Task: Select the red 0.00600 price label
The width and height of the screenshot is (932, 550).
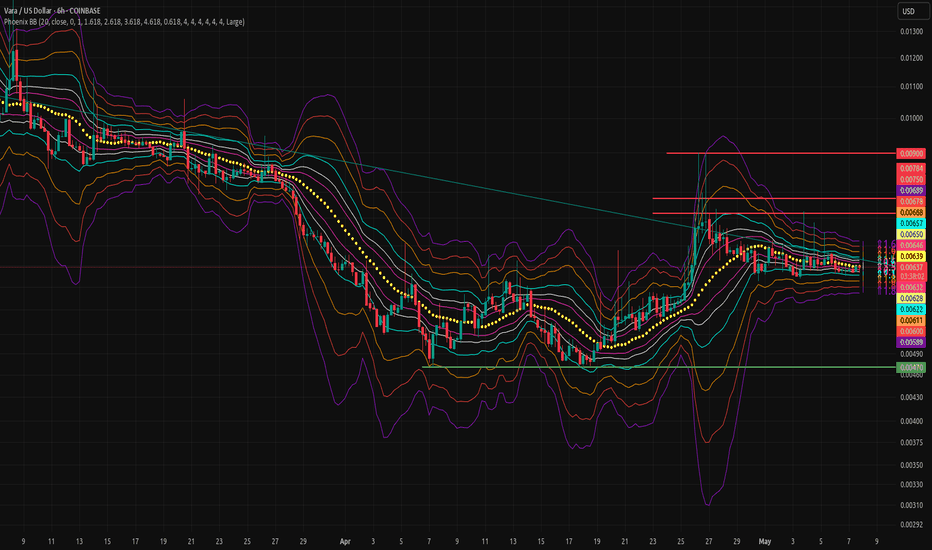Action: [911, 331]
